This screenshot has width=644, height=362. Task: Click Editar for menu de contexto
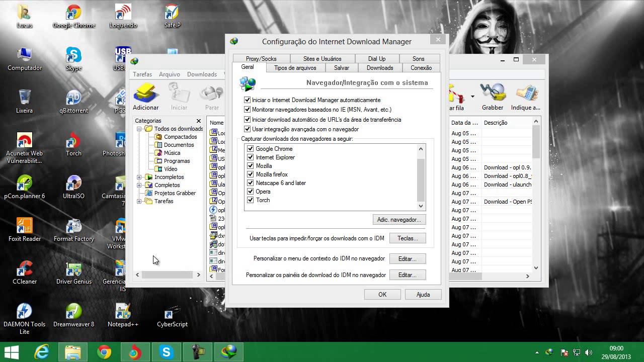407,259
